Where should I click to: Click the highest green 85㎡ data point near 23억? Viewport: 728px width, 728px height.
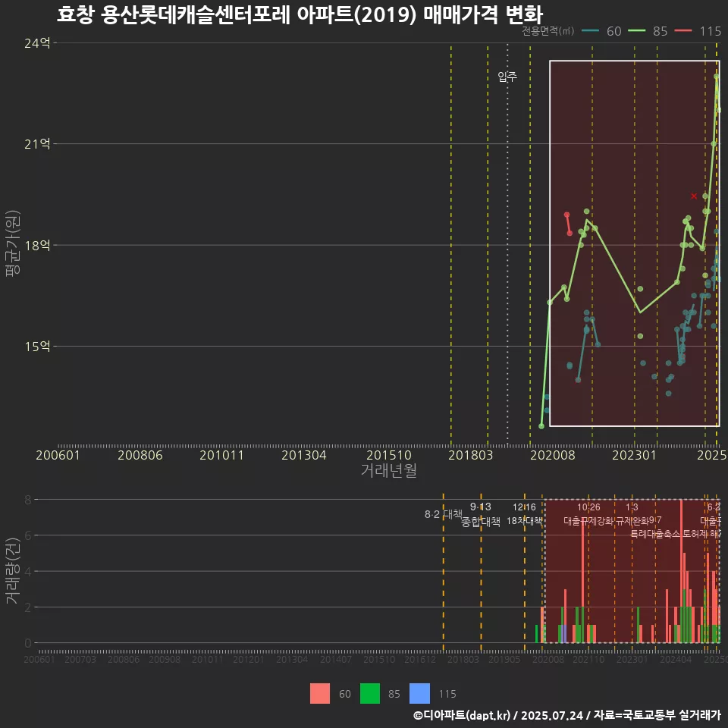tap(717, 76)
